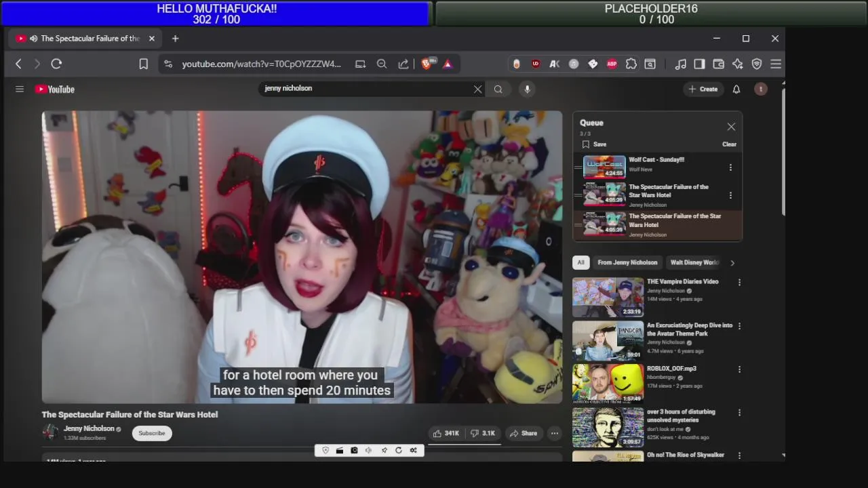Select the From Jenny Nicholson chip
This screenshot has width=868, height=488.
(x=627, y=262)
